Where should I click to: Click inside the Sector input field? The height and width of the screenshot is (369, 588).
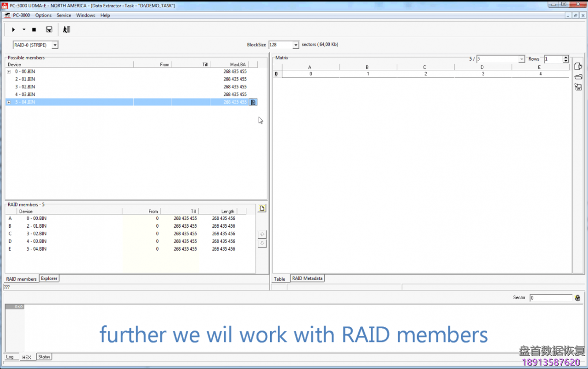(x=550, y=297)
